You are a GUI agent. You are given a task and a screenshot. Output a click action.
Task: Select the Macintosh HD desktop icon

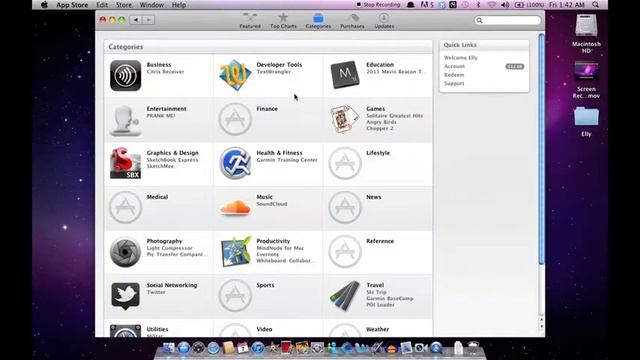pyautogui.click(x=587, y=34)
